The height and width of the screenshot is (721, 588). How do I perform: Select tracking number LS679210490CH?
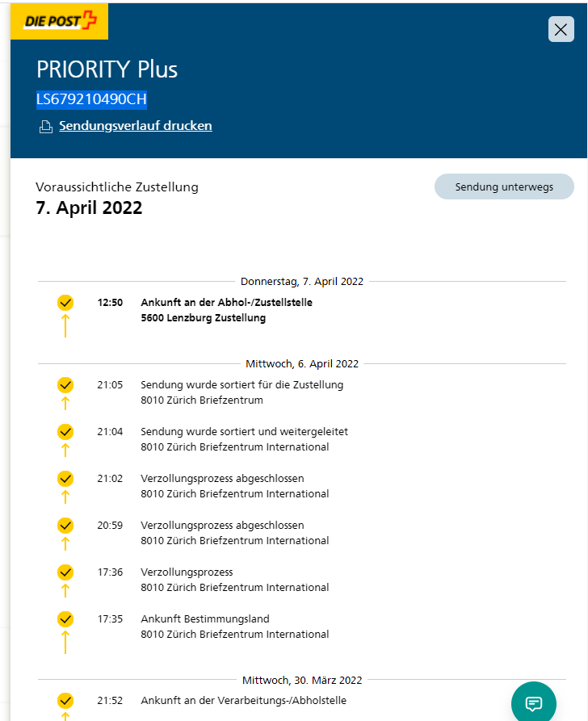point(91,99)
